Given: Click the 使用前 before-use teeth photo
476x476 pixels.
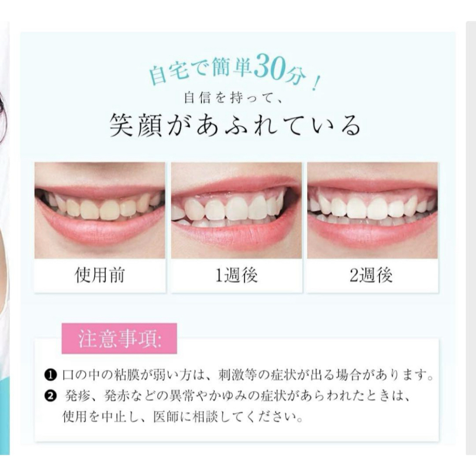Looking at the screenshot, I should point(100,210).
